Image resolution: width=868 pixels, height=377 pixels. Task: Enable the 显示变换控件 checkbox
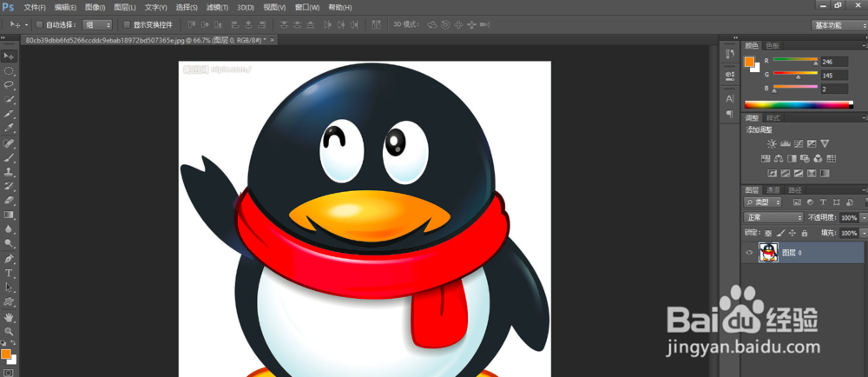tap(127, 24)
